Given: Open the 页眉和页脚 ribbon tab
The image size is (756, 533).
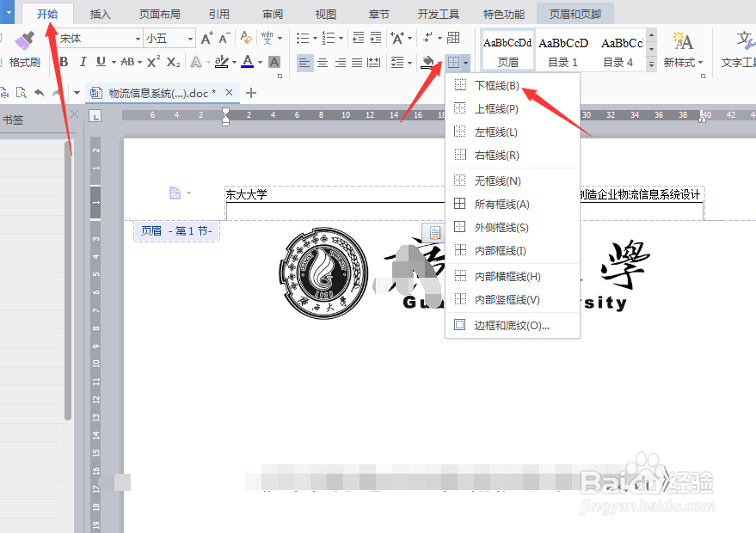Looking at the screenshot, I should (575, 14).
